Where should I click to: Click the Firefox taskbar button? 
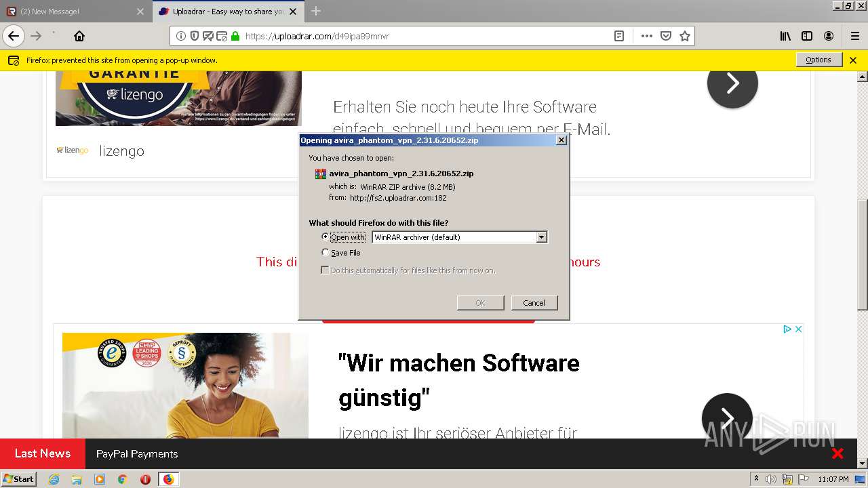click(168, 479)
